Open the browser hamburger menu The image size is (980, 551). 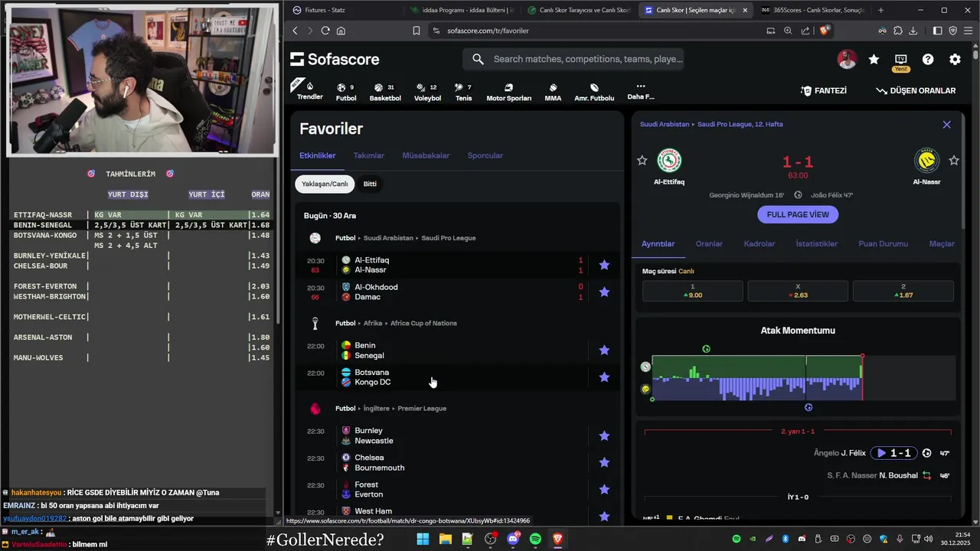coord(968,31)
